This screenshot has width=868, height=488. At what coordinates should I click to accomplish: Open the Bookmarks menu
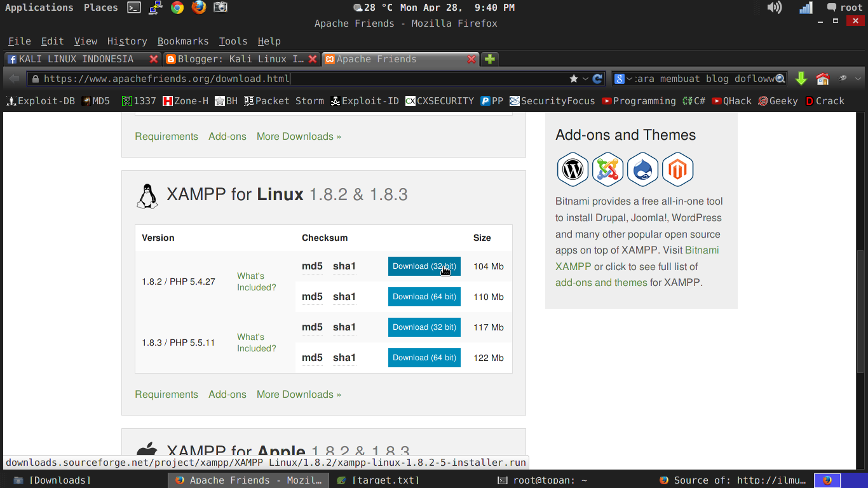(x=183, y=41)
